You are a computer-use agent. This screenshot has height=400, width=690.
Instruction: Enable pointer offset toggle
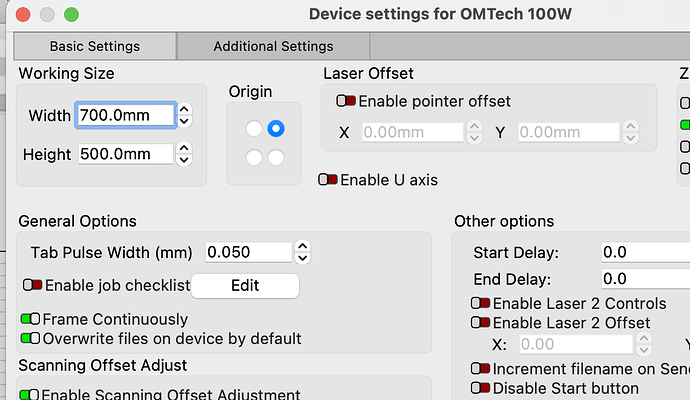pyautogui.click(x=346, y=101)
